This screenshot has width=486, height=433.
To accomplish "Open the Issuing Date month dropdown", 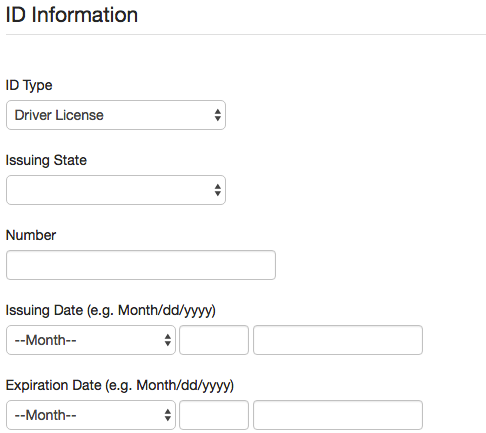I will click(x=91, y=340).
